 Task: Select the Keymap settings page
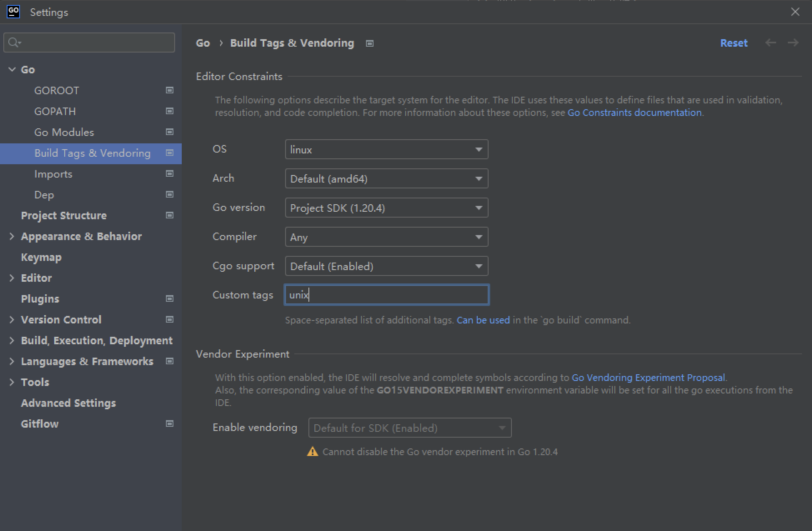(41, 257)
